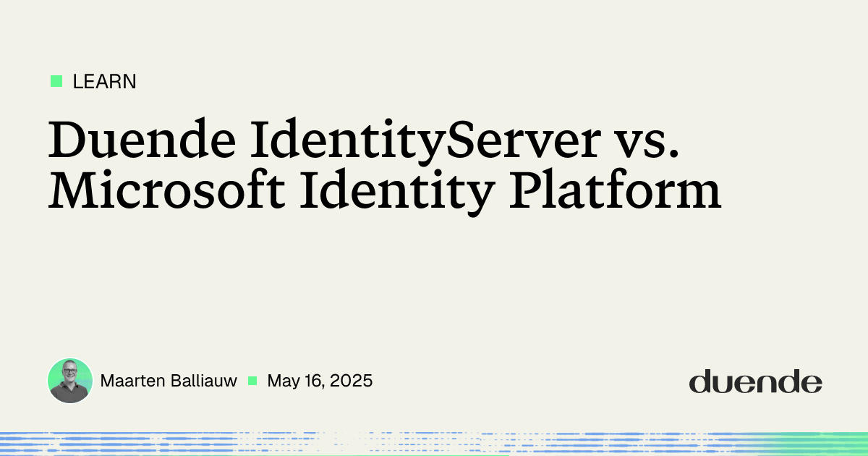The image size is (868, 456).
Task: Click the date May 16, 2025
Action: pos(320,381)
